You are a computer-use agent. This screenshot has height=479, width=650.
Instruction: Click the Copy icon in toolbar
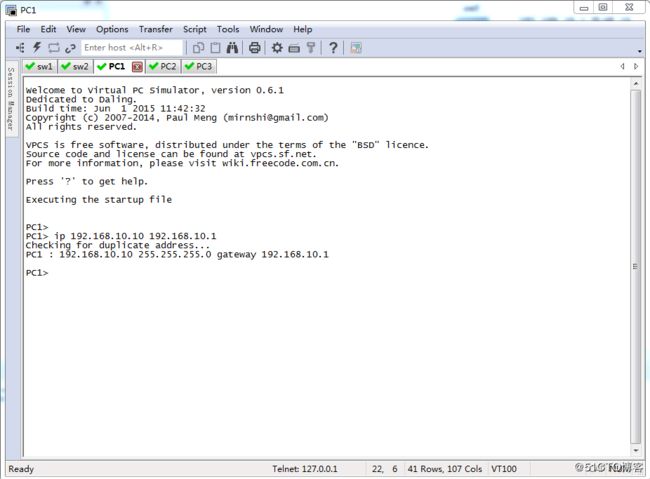point(198,48)
